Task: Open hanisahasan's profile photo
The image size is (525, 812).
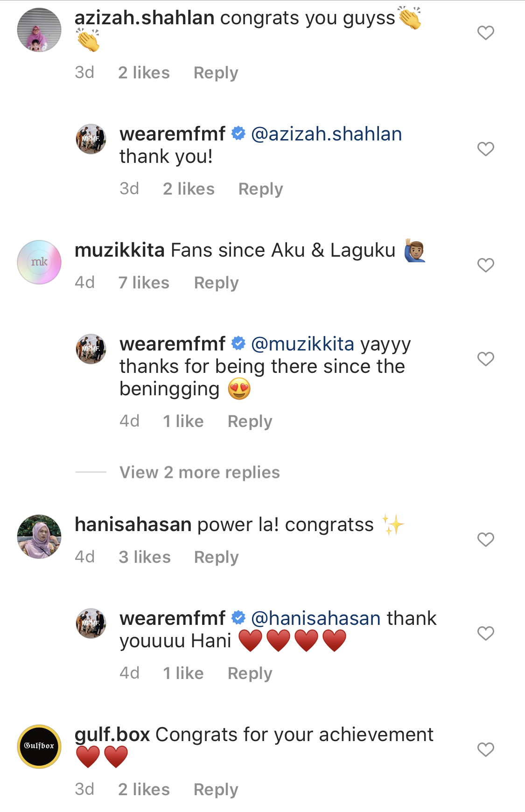Action: click(39, 537)
